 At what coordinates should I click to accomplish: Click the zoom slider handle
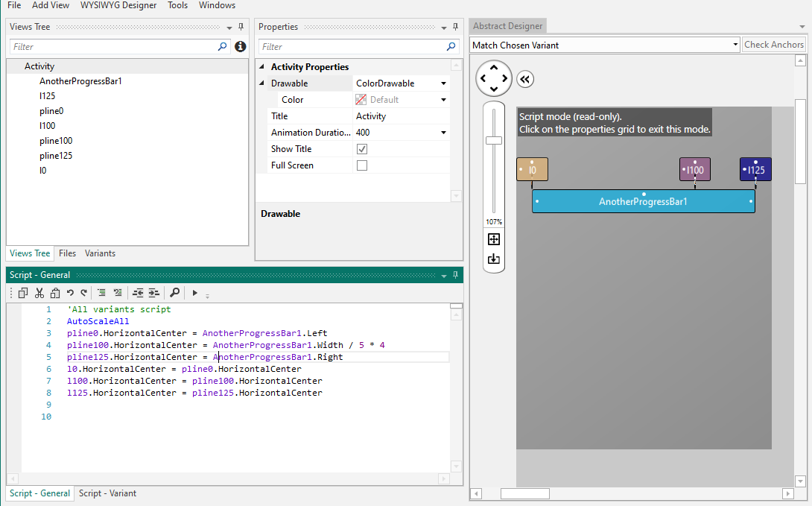point(493,140)
